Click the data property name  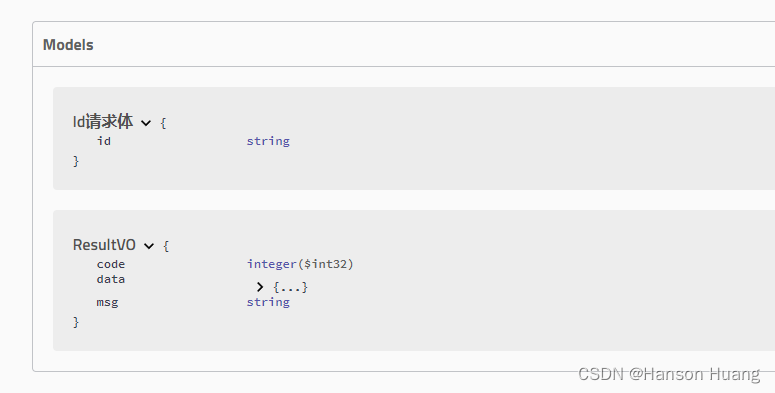(111, 279)
